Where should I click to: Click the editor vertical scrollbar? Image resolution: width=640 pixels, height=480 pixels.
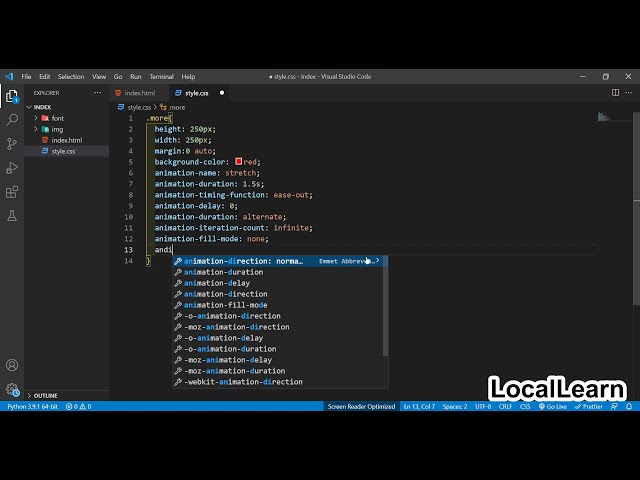[636, 208]
